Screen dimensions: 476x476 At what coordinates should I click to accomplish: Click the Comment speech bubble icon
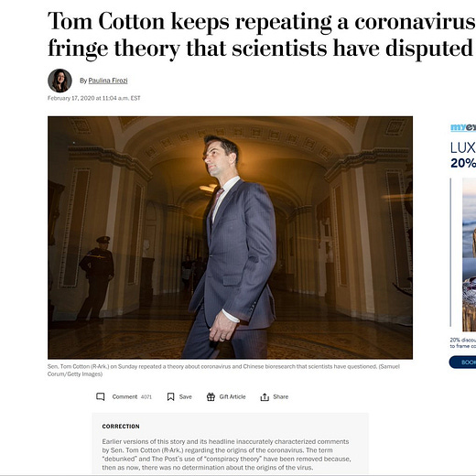(x=101, y=396)
